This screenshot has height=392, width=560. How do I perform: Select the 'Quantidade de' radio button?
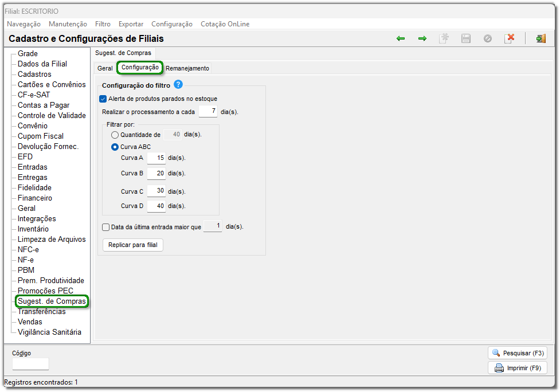tap(115, 135)
